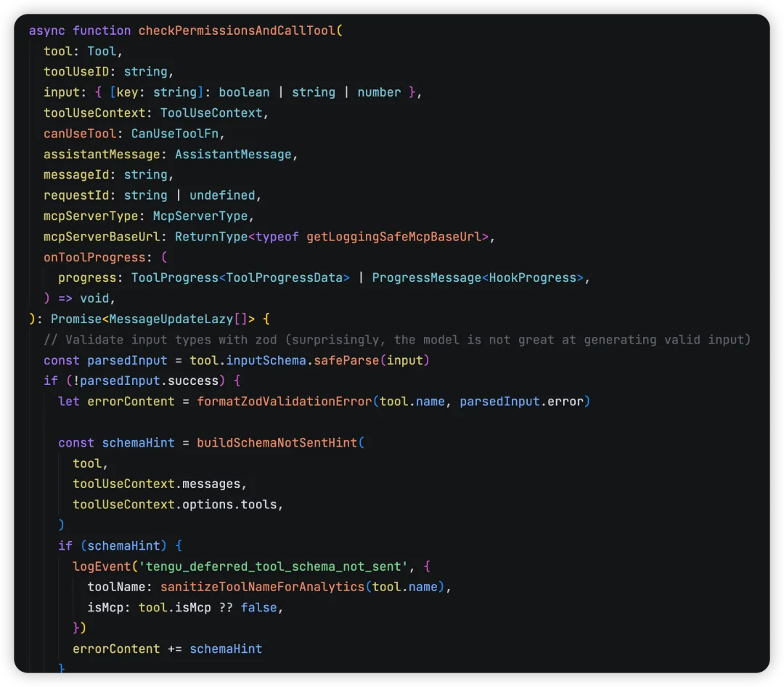Click the 'number' type in input parameter

379,92
